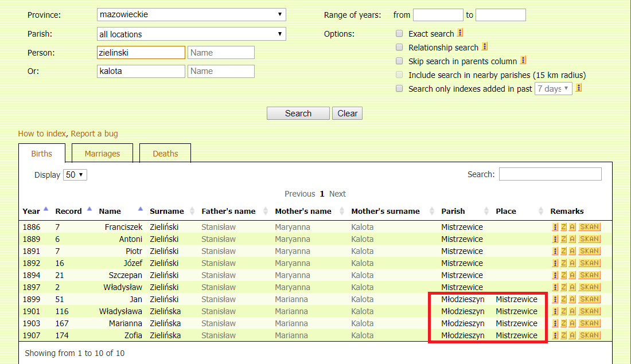Click info icon beside Relationship search

coord(485,47)
